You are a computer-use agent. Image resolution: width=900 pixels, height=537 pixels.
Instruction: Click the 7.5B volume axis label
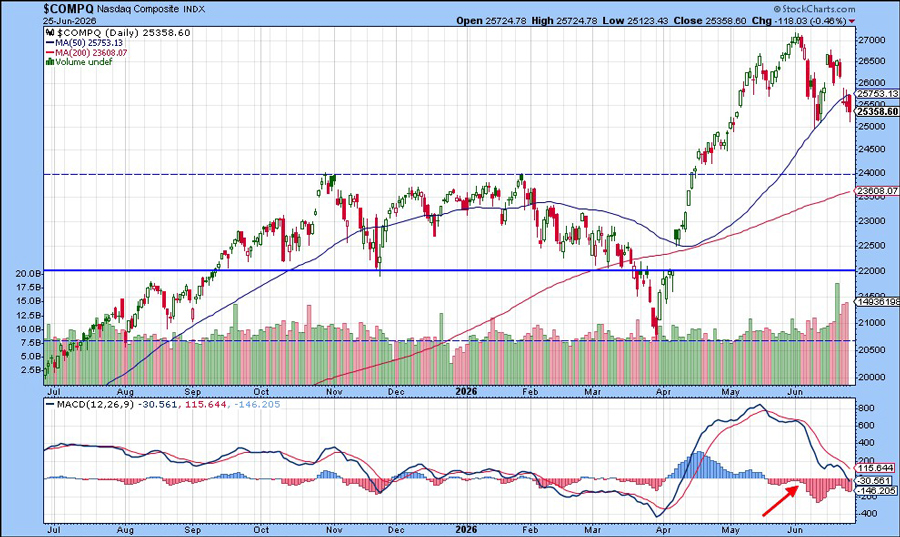[x=30, y=343]
